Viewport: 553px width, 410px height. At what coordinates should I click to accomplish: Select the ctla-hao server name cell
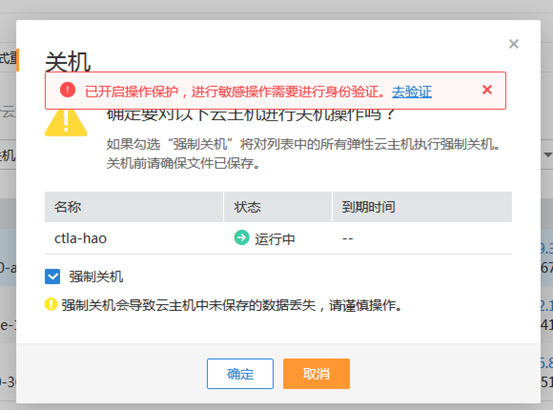click(x=80, y=239)
